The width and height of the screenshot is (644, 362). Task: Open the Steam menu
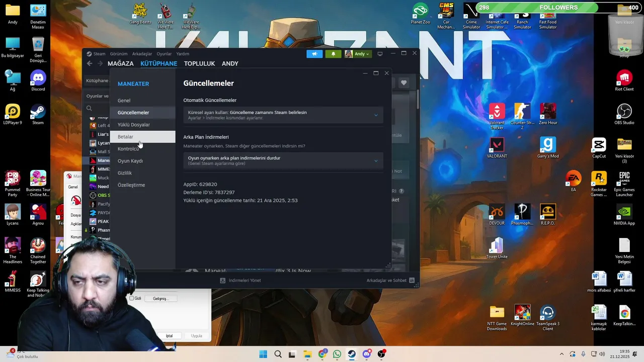pyautogui.click(x=96, y=54)
